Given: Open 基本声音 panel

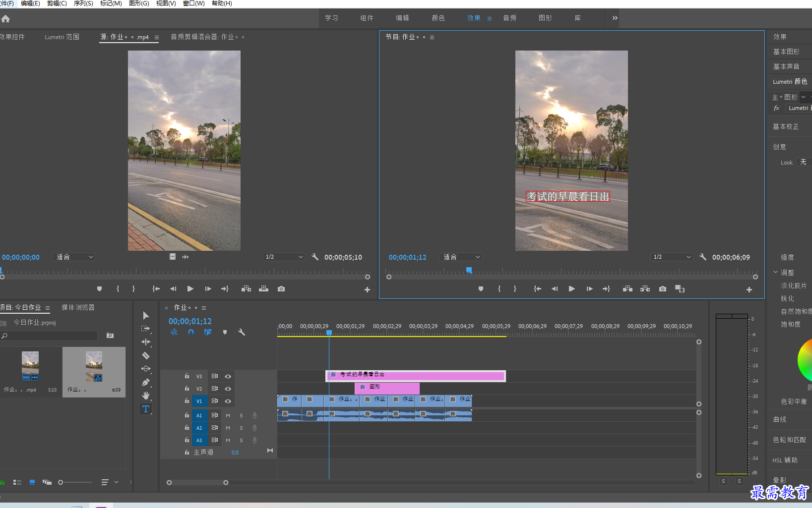Looking at the screenshot, I should coord(786,66).
